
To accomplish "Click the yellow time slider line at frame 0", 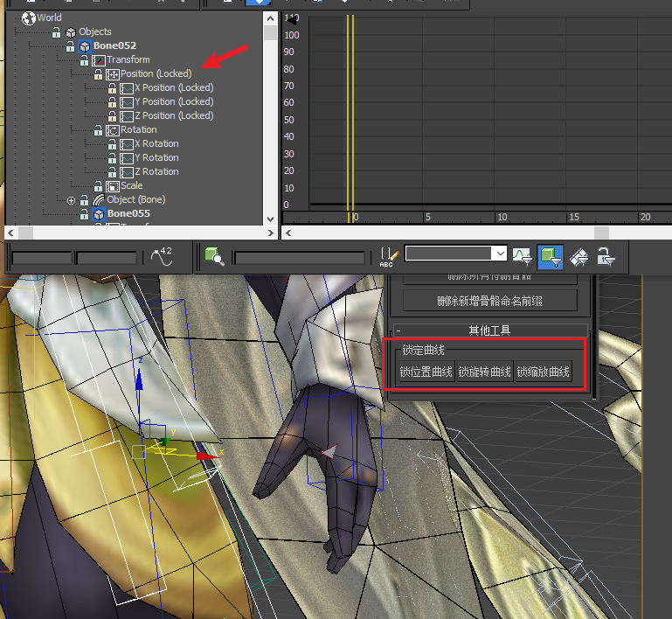I will 350,114.
